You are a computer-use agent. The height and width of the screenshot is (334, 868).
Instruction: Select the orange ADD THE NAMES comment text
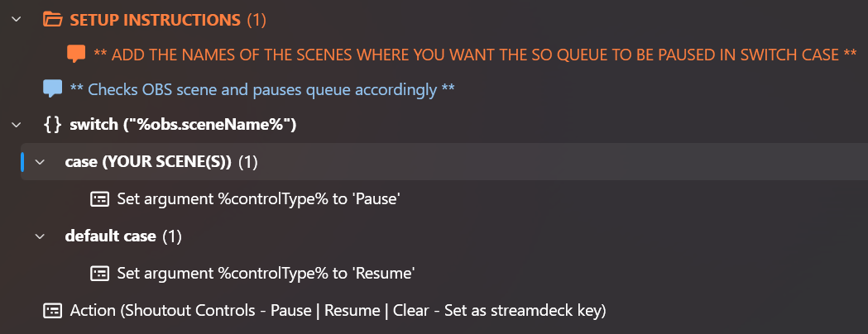click(x=475, y=55)
